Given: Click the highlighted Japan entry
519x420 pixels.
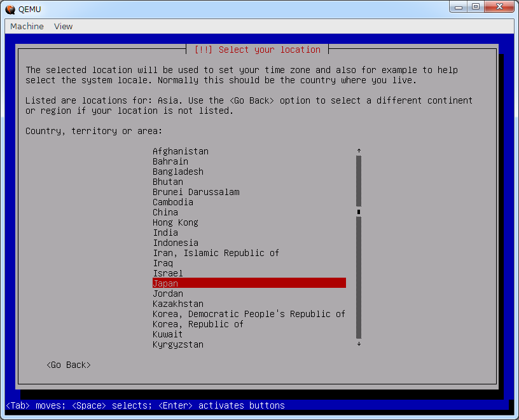Looking at the screenshot, I should pos(249,283).
